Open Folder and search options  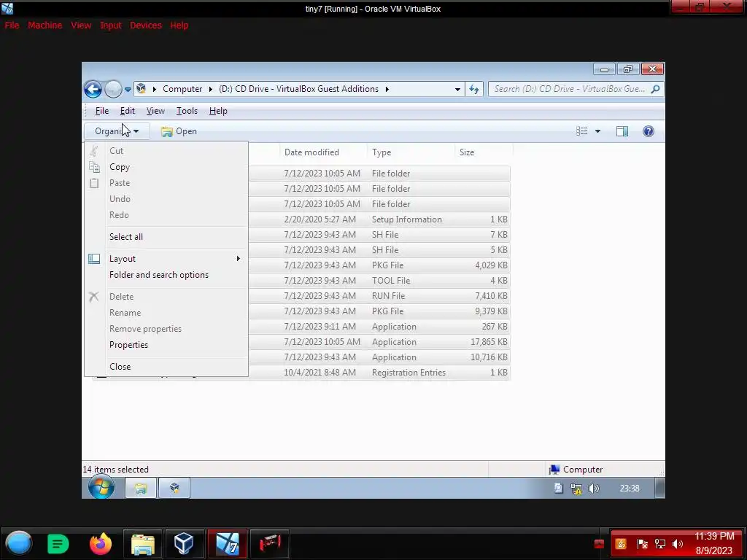coord(166,275)
